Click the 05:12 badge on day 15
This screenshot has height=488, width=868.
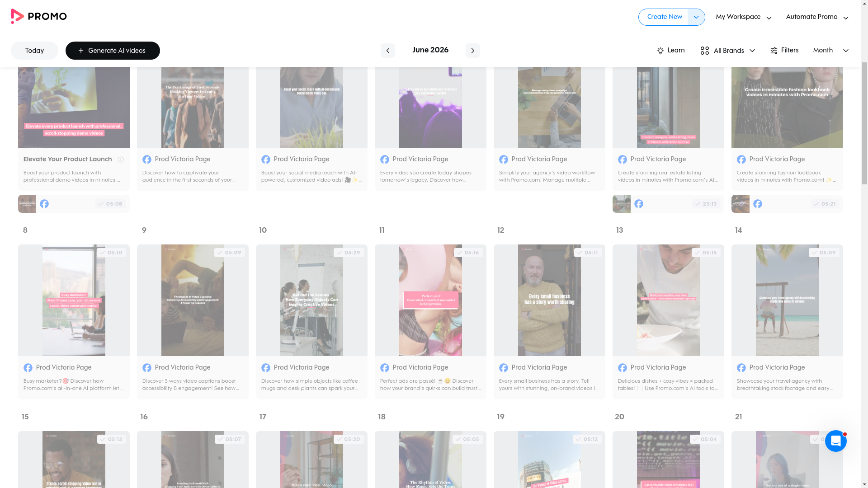(x=112, y=439)
